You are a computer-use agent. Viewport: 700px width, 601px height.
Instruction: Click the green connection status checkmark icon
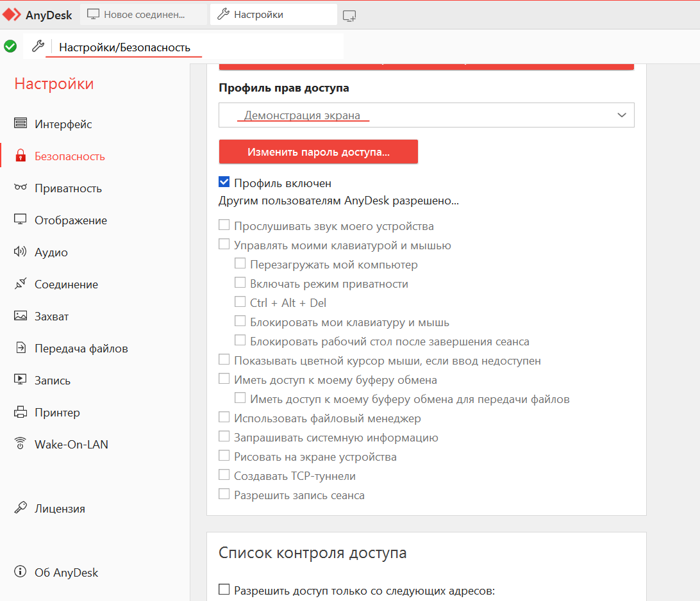(10, 46)
